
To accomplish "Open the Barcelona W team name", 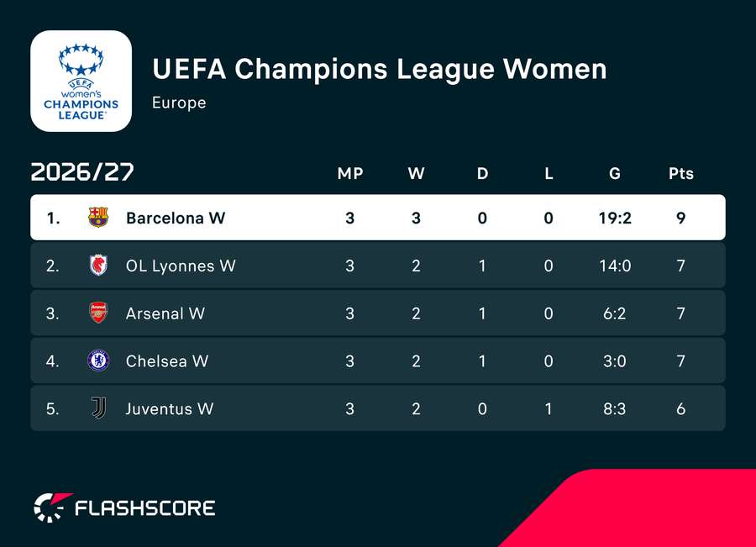I will coord(176,218).
